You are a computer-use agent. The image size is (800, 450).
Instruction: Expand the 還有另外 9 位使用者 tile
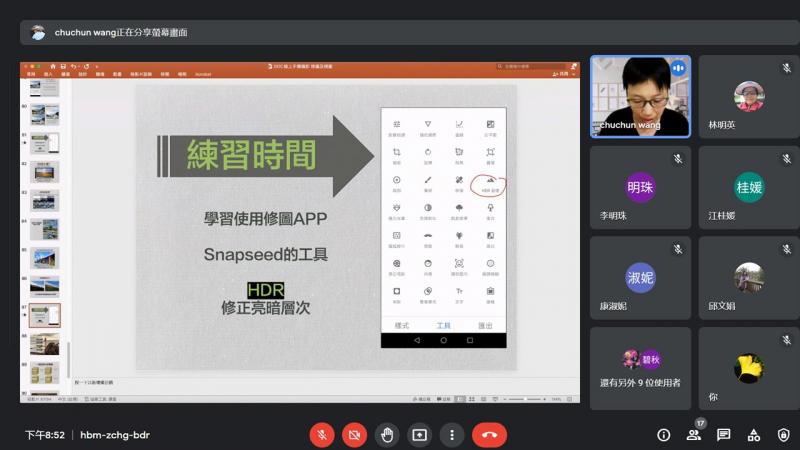point(640,368)
